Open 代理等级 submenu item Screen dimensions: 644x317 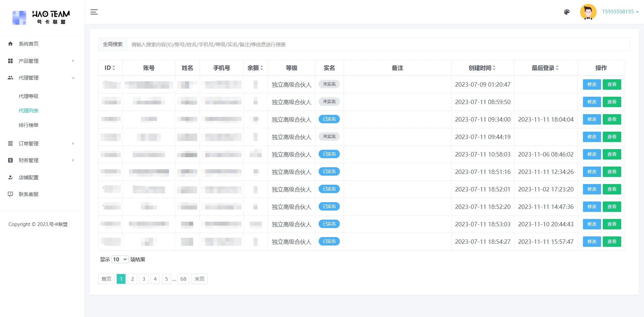pos(29,96)
